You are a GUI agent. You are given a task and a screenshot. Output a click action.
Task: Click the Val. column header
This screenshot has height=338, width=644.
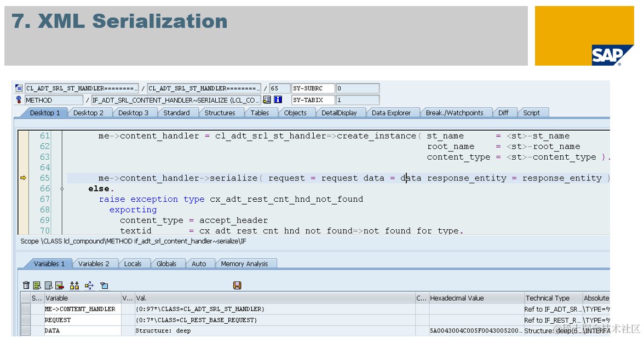click(275, 298)
